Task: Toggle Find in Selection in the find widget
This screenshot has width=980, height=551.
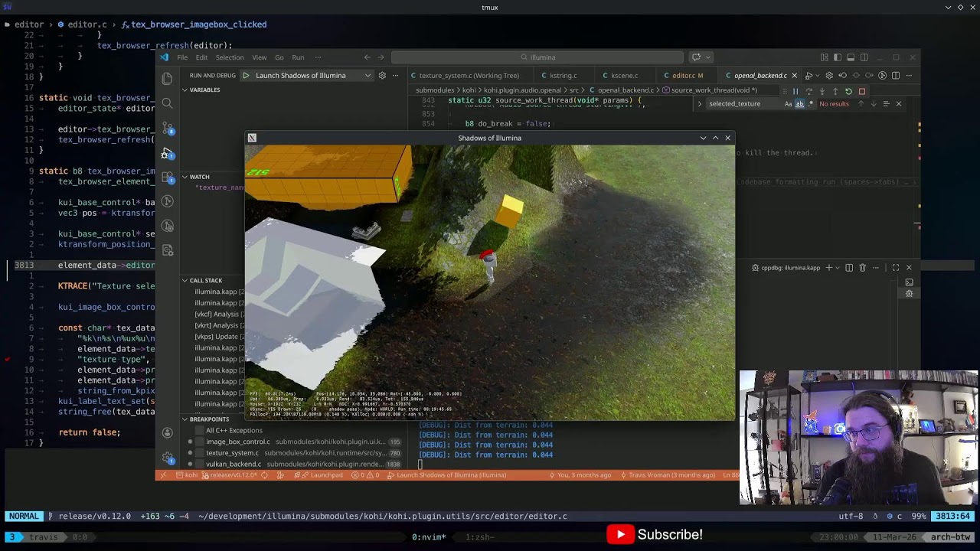Action: coord(886,104)
